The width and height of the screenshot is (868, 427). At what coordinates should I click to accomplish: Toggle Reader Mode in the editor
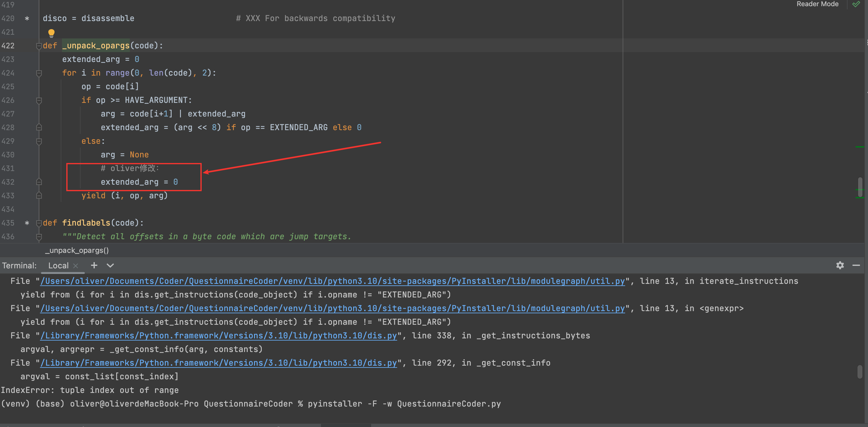click(817, 4)
